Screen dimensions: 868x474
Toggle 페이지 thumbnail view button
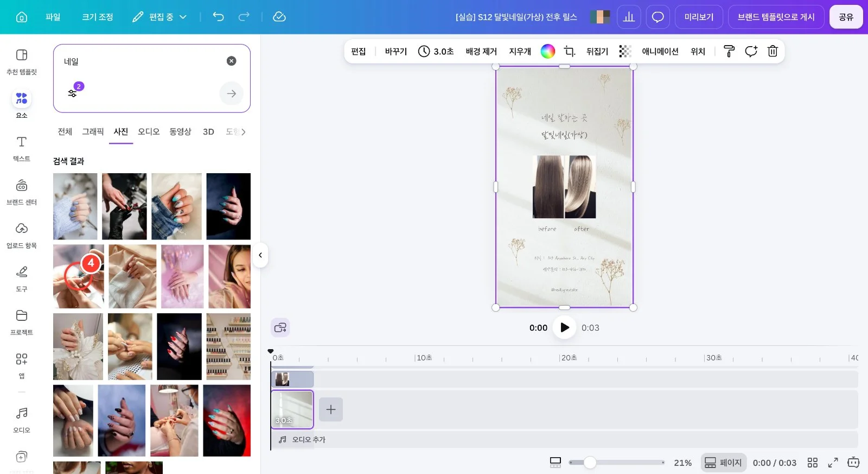[724, 463]
